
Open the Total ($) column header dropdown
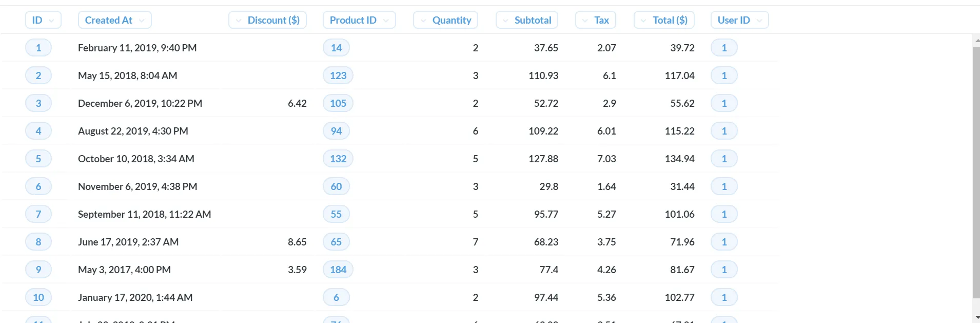coord(664,20)
